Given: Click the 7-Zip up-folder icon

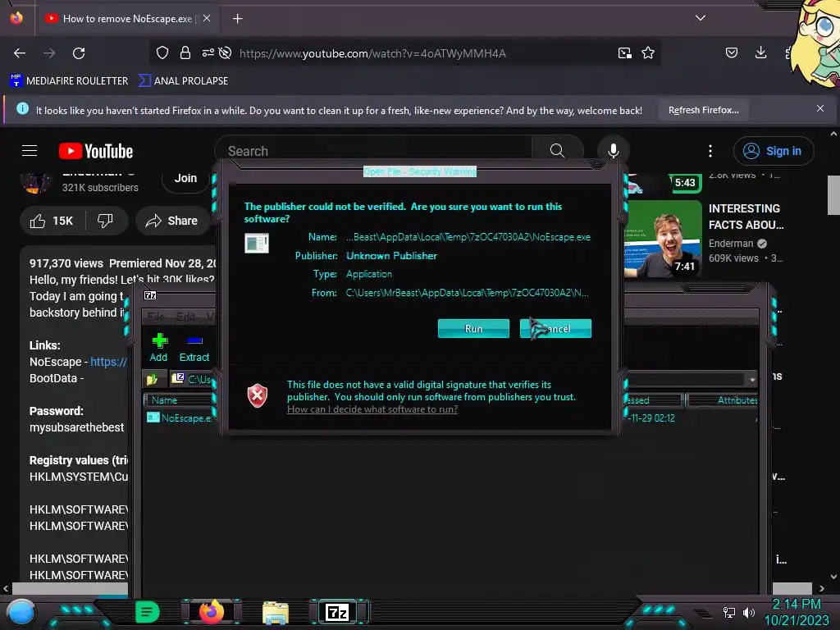Looking at the screenshot, I should coord(152,379).
